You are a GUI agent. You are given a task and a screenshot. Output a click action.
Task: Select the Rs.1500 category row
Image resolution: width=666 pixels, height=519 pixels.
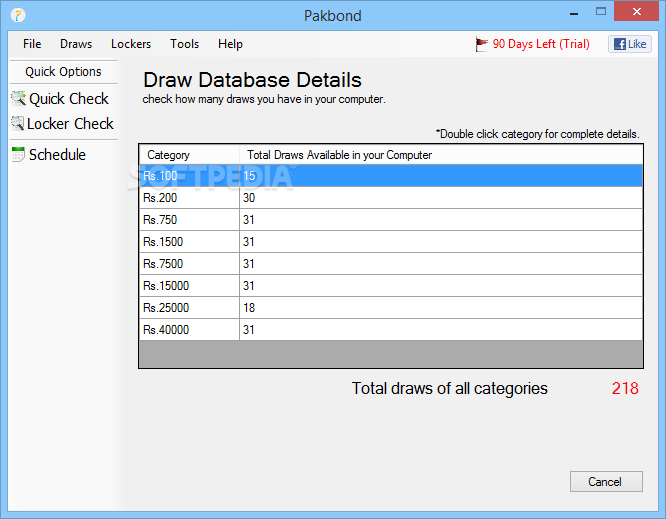[x=391, y=242]
